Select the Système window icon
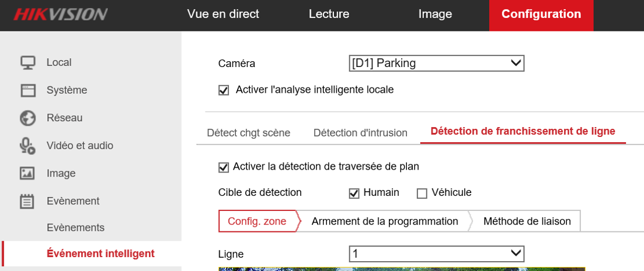644x271 pixels. tap(27, 90)
